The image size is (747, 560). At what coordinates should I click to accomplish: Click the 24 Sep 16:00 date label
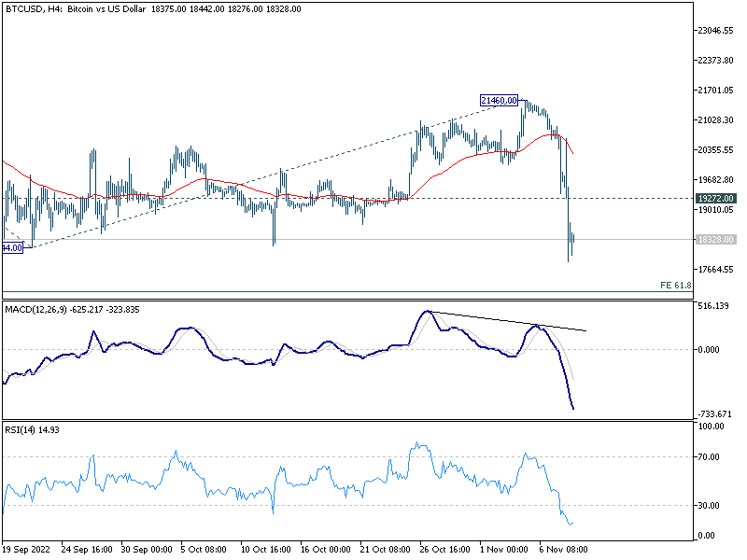(x=87, y=550)
